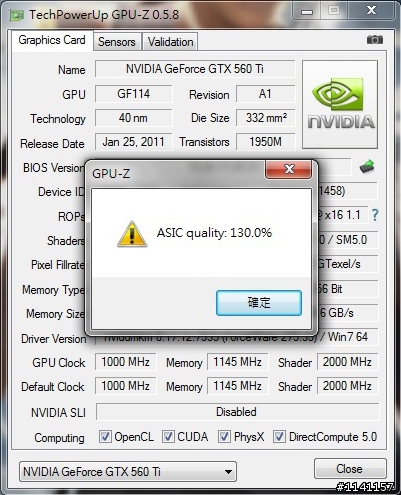The width and height of the screenshot is (401, 495).
Task: Click the bus interface question mark
Action: click(375, 215)
